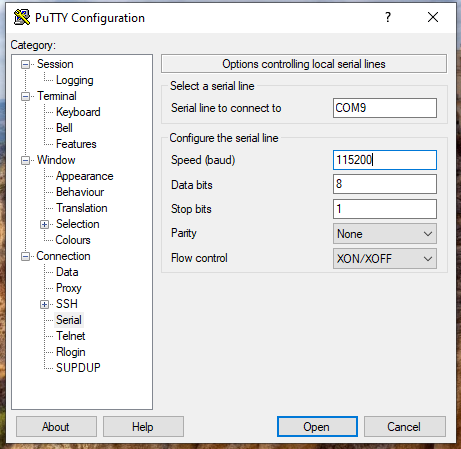461x449 pixels.
Task: Close the PuTTY Configuration dialog
Action: point(433,17)
